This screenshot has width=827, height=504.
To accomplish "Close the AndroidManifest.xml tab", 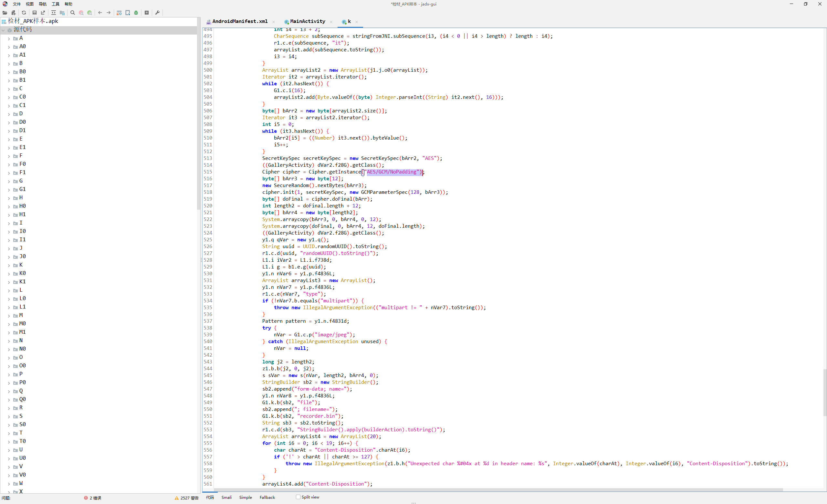I will pyautogui.click(x=274, y=22).
